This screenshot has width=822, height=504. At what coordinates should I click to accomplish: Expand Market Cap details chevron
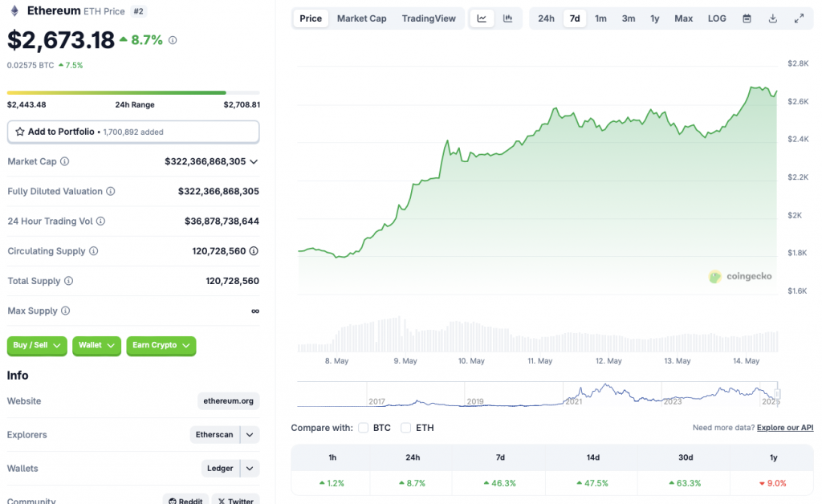pos(254,161)
